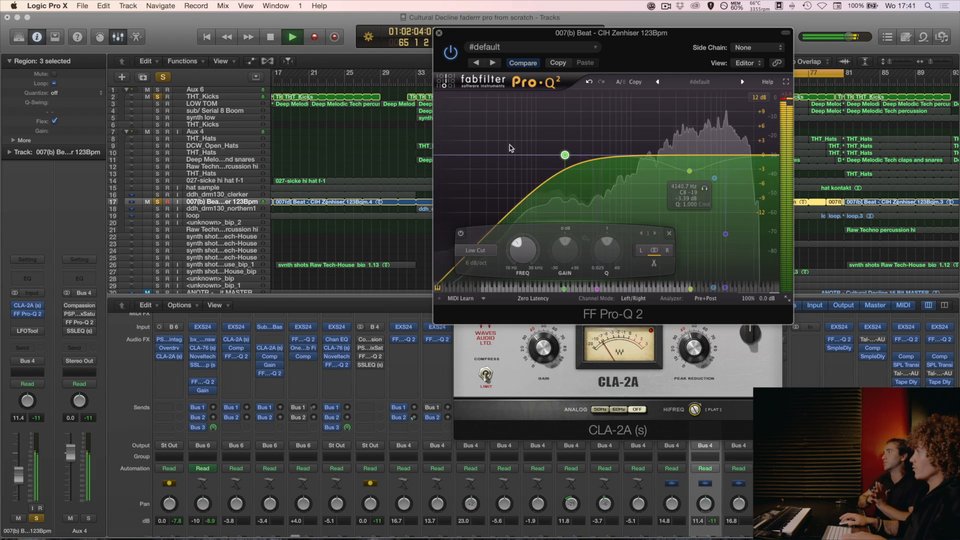This screenshot has width=960, height=540.
Task: Click the FabFilter Help button
Action: pyautogui.click(x=767, y=81)
